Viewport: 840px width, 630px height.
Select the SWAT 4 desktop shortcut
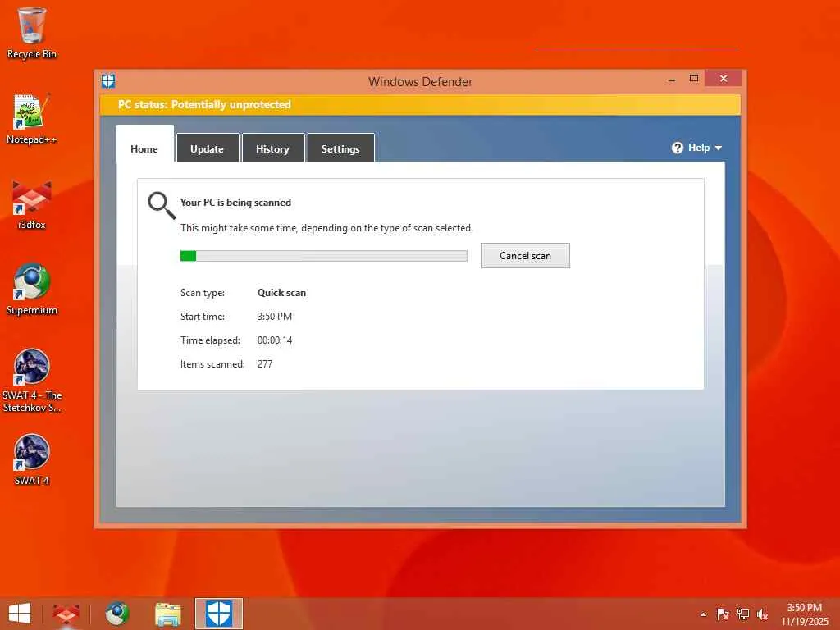[32, 459]
